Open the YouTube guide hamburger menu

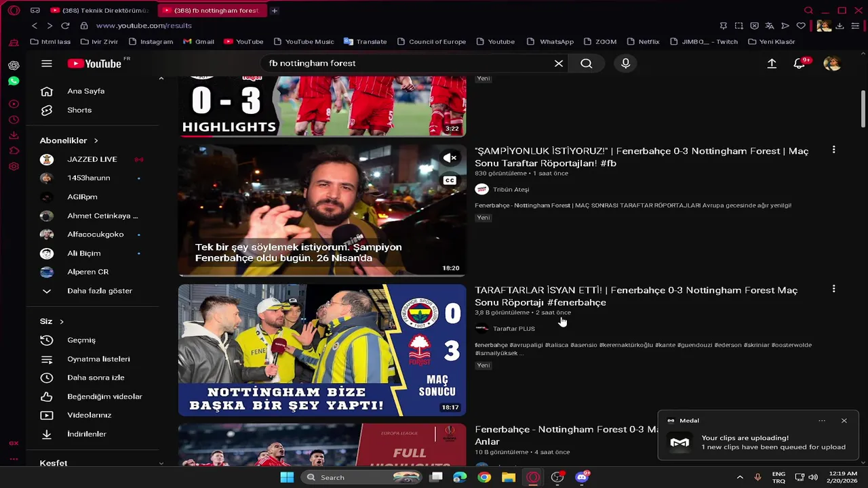(46, 63)
